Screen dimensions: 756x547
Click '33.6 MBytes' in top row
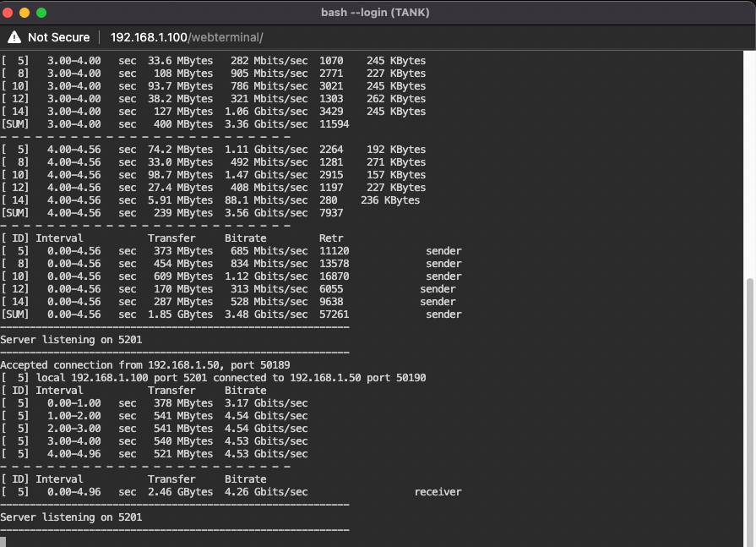(180, 61)
